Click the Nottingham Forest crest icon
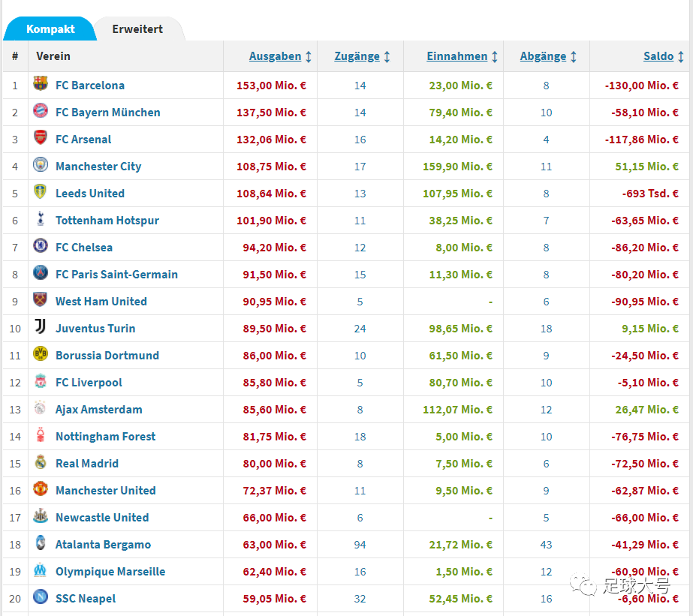The width and height of the screenshot is (693, 616). (41, 434)
